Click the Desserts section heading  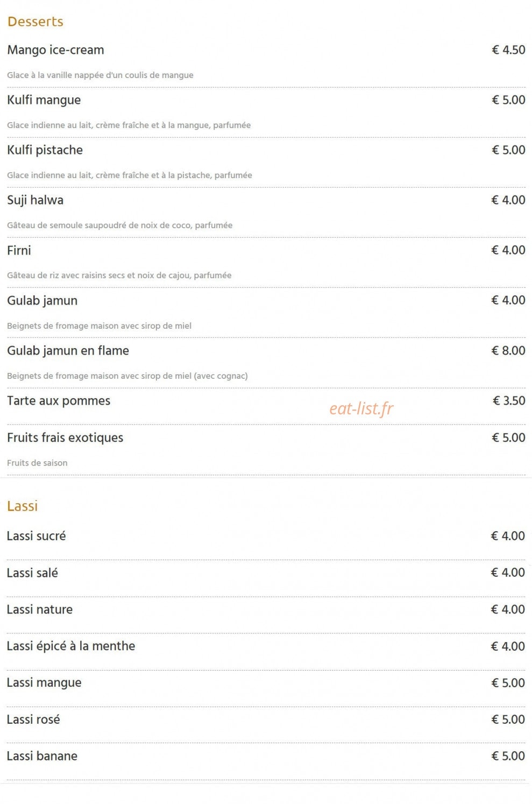(x=36, y=22)
